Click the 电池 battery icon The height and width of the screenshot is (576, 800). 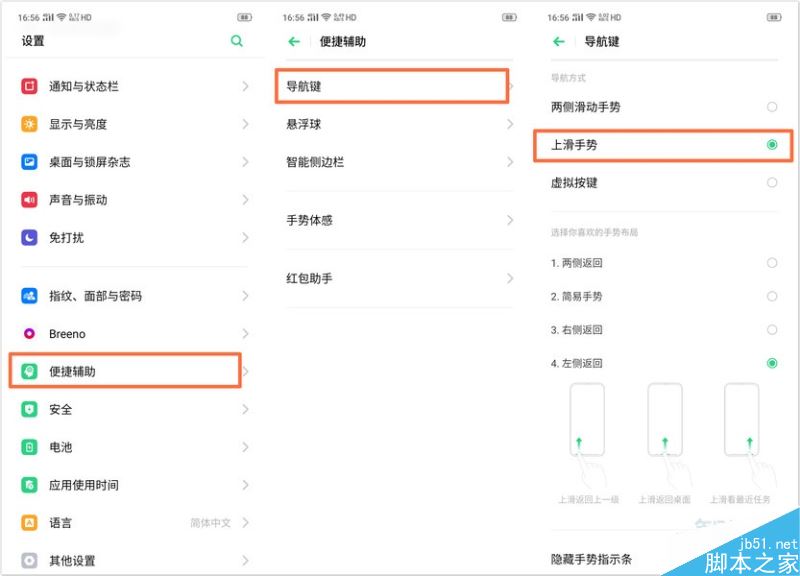point(32,447)
